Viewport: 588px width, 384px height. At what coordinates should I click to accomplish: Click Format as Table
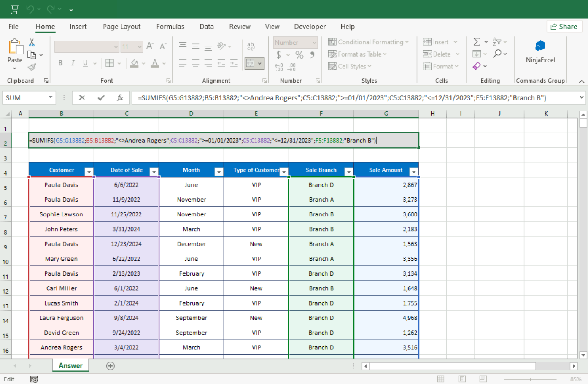(357, 54)
